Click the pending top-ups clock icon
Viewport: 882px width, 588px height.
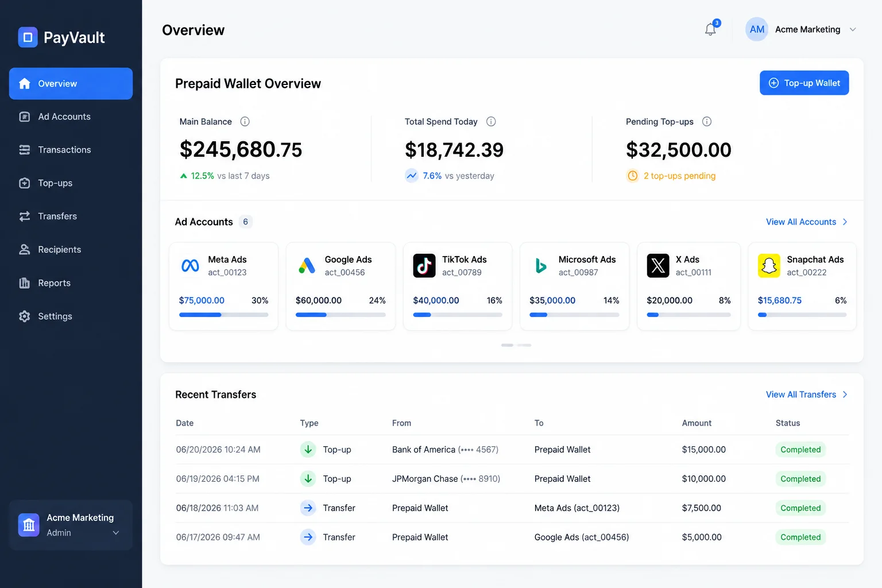pyautogui.click(x=632, y=176)
